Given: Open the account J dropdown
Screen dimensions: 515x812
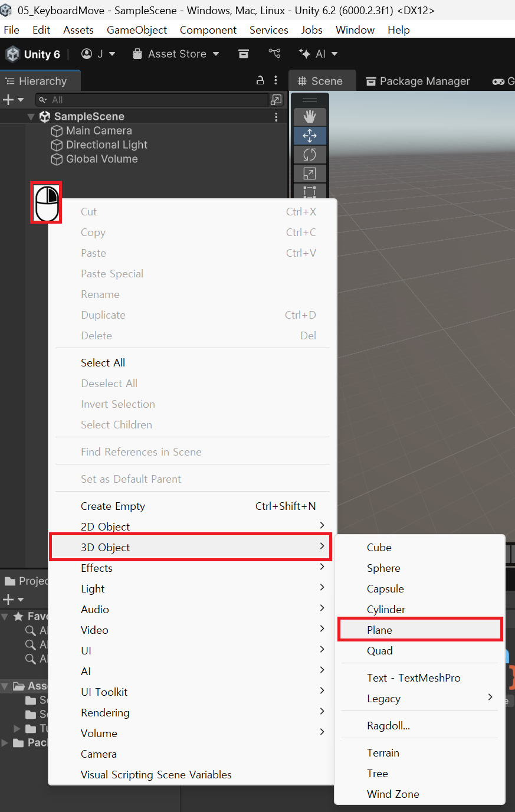Looking at the screenshot, I should pyautogui.click(x=98, y=54).
